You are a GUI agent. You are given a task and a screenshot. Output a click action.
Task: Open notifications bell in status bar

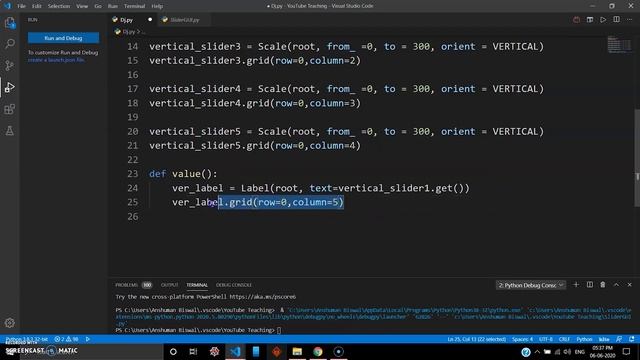pos(632,339)
